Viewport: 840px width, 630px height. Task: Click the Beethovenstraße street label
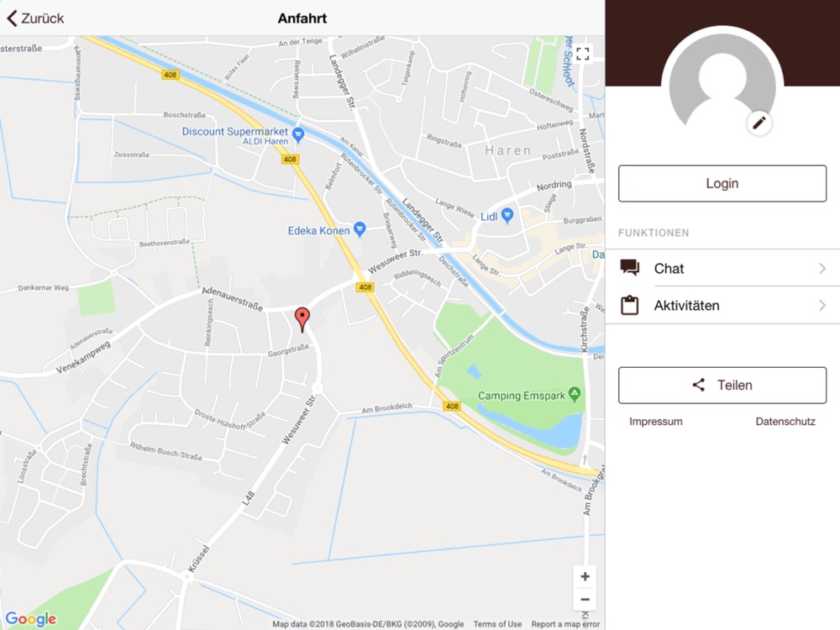[x=165, y=244]
